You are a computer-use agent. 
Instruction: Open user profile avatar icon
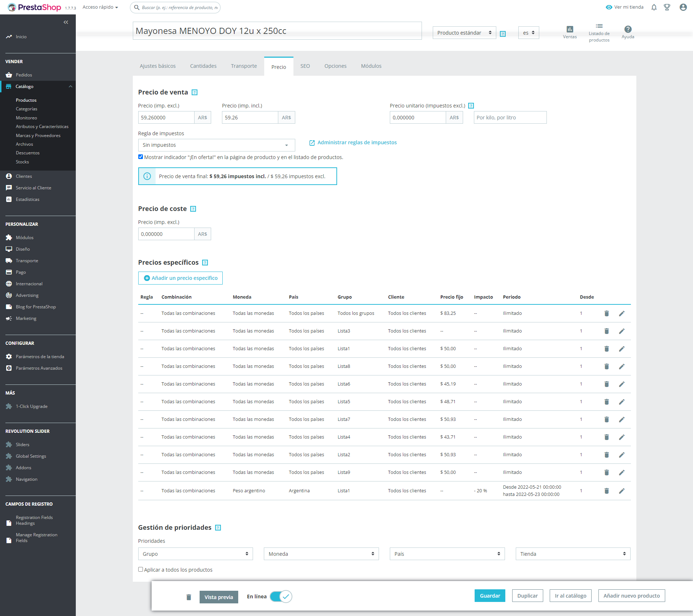pyautogui.click(x=683, y=7)
